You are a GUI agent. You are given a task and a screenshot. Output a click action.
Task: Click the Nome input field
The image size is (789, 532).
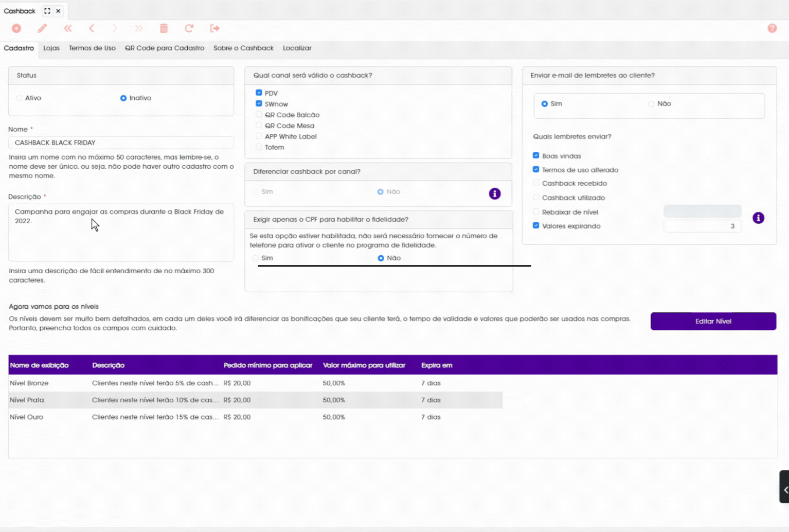pos(121,143)
